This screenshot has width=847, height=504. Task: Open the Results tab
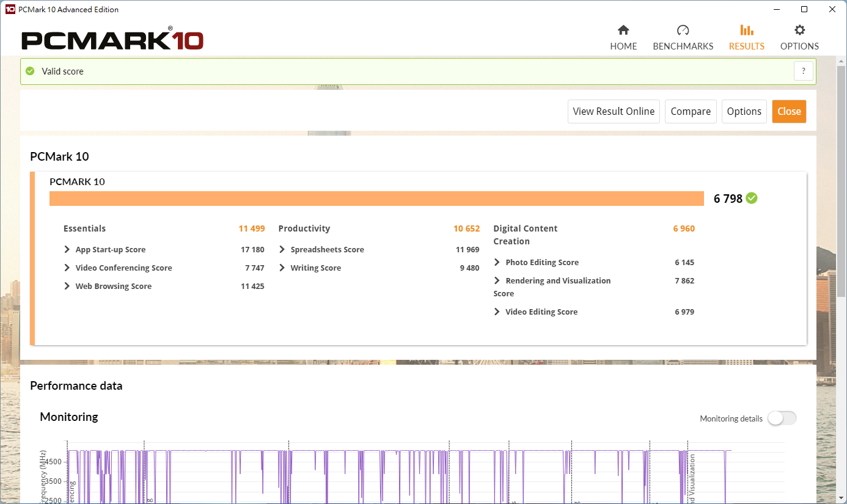746,38
